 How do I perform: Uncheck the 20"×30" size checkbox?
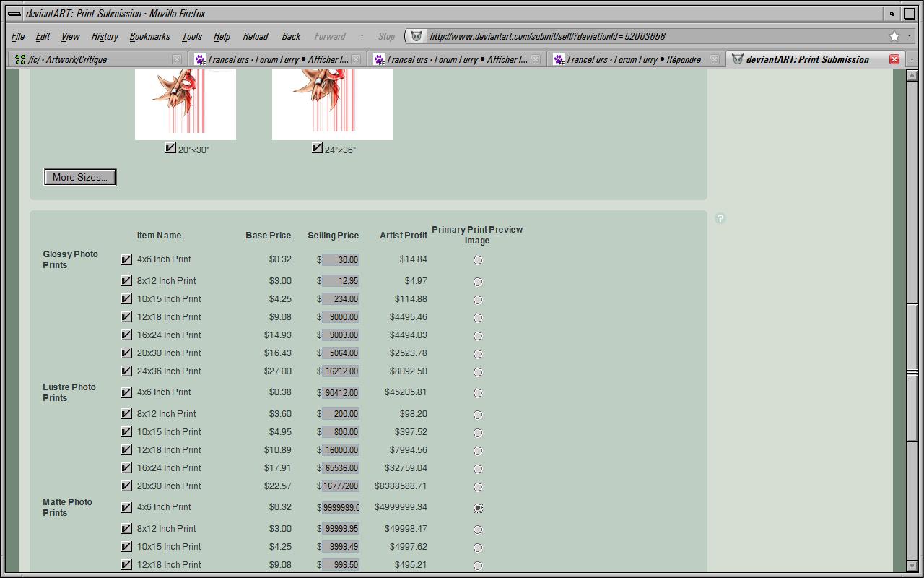(x=170, y=148)
